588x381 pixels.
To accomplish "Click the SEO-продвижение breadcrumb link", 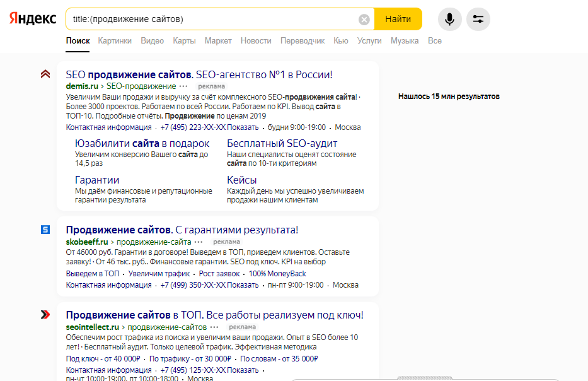I will coord(141,86).
